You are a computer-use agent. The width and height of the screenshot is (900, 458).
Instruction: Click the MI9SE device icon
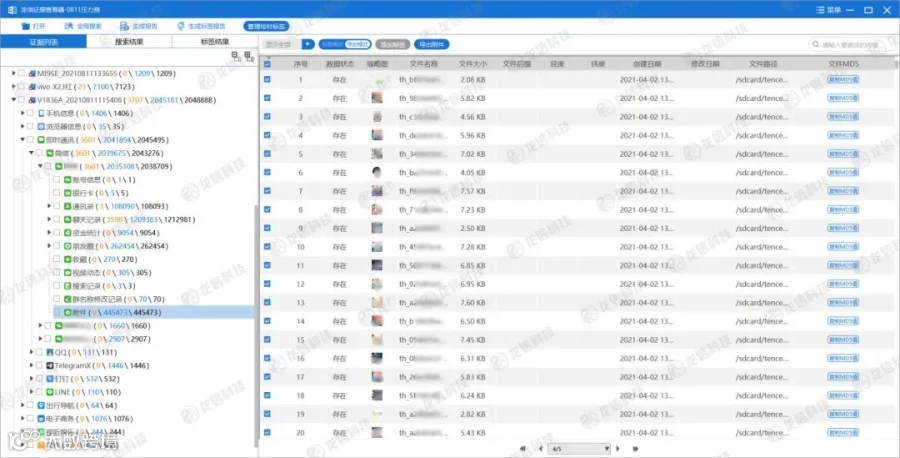coord(32,73)
